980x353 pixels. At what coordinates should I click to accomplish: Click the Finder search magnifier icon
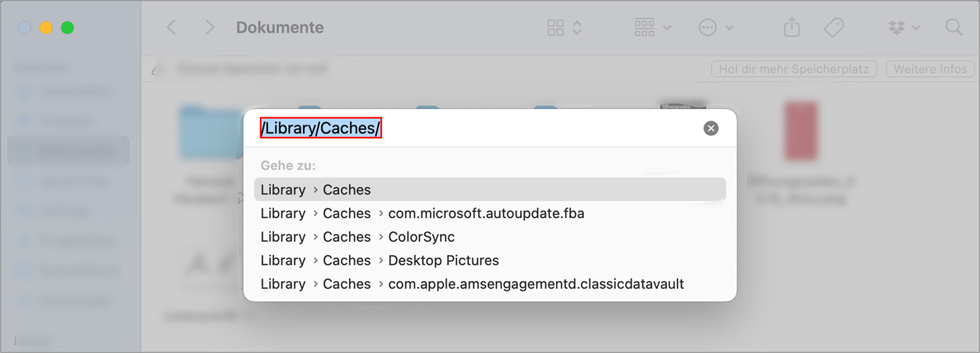(x=954, y=27)
